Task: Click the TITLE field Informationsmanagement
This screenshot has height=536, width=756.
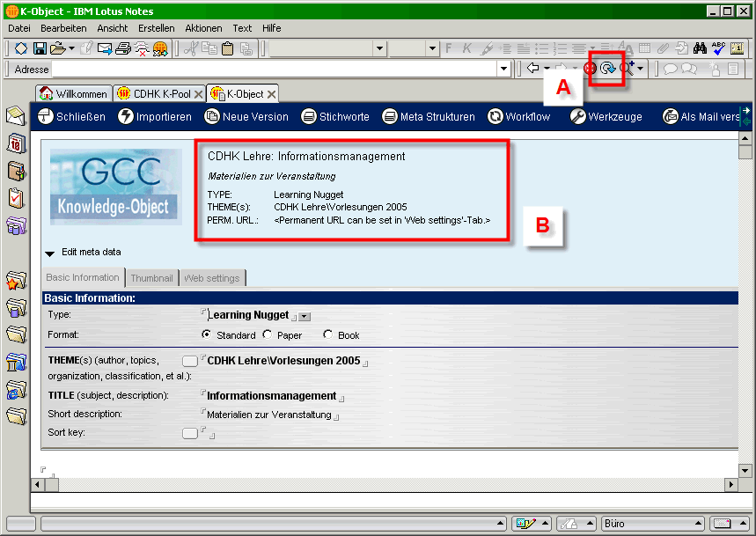Action: (x=271, y=396)
